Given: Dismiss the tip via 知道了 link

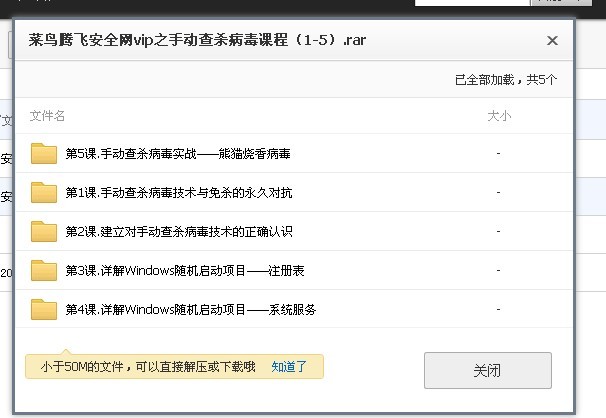Looking at the screenshot, I should pos(289,366).
